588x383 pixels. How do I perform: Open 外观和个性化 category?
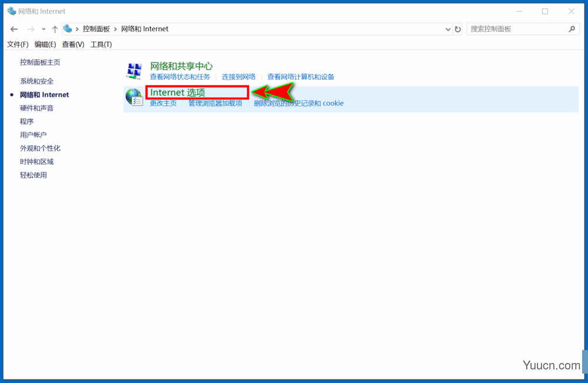click(x=40, y=148)
